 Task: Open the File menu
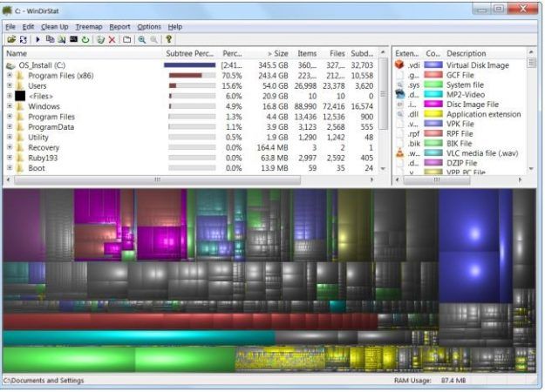10,27
